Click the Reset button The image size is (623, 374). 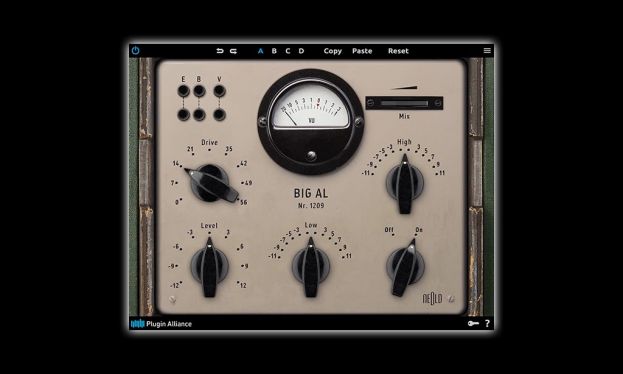(x=398, y=51)
